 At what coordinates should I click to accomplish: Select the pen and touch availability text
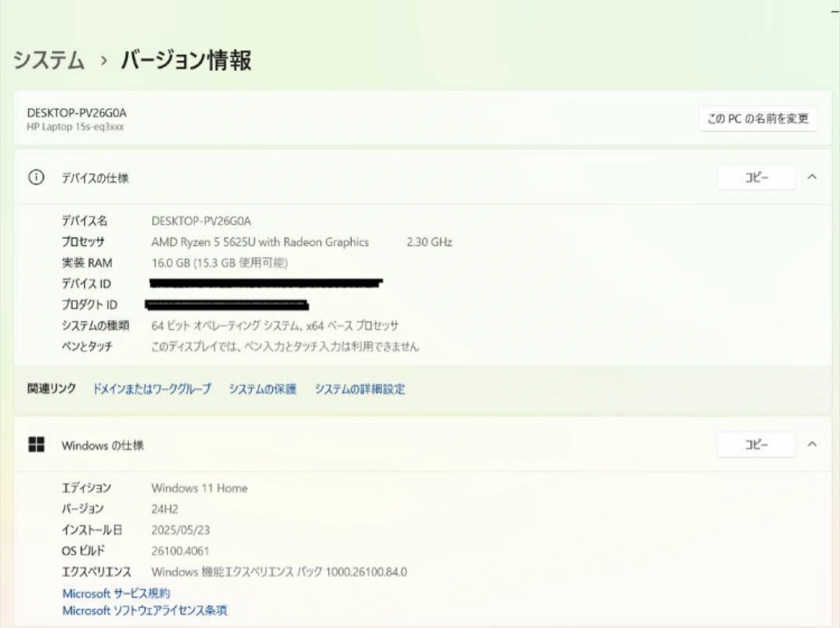pos(285,346)
